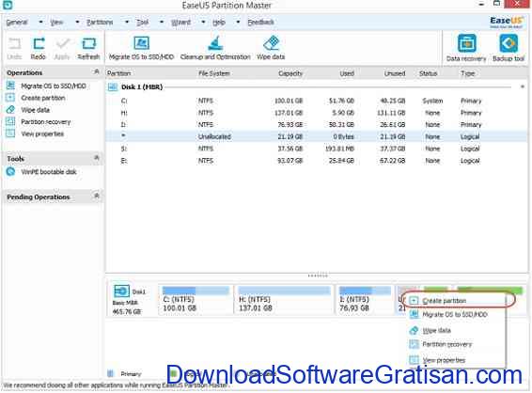Click Partition recovery icon in context menu
The width and height of the screenshot is (532, 393).
point(414,344)
